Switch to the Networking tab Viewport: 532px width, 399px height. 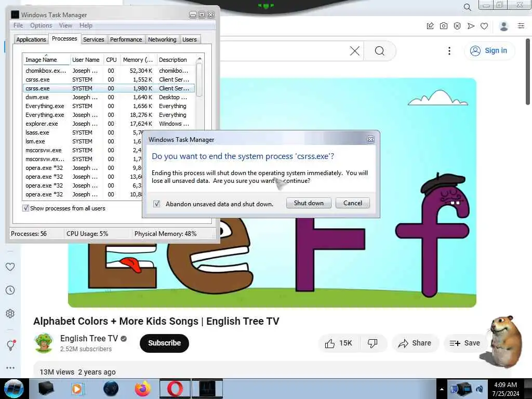tap(162, 39)
